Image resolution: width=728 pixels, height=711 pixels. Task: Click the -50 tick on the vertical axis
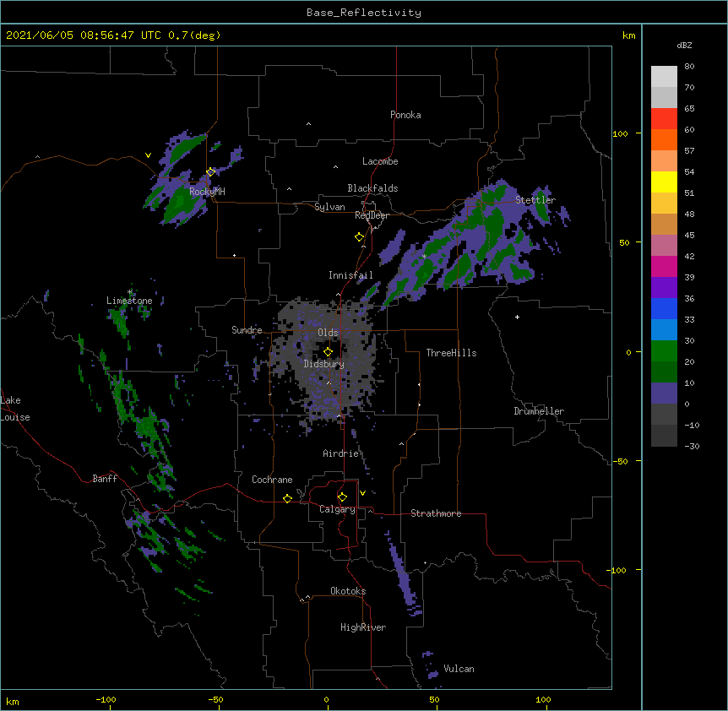[620, 461]
